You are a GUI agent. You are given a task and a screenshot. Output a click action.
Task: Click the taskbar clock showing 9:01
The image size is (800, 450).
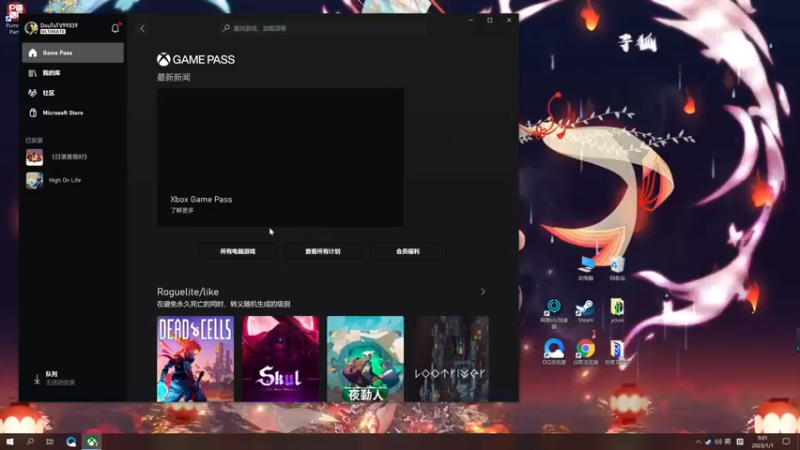coord(762,442)
